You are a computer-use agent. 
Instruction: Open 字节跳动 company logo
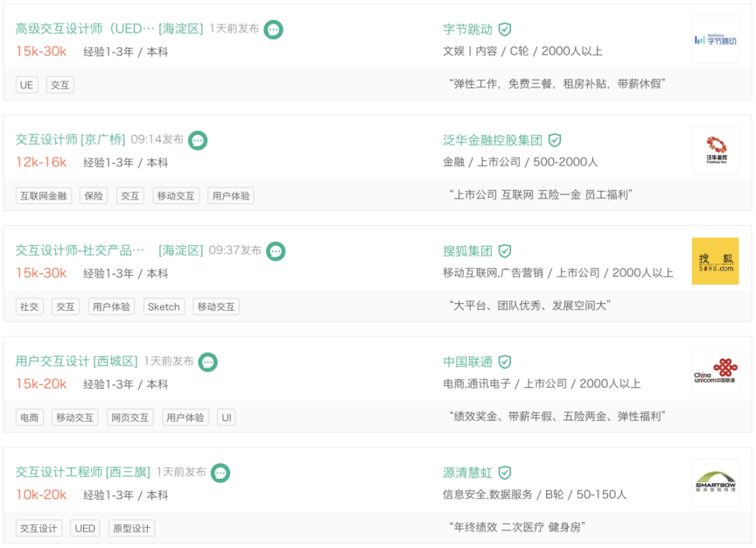(715, 39)
